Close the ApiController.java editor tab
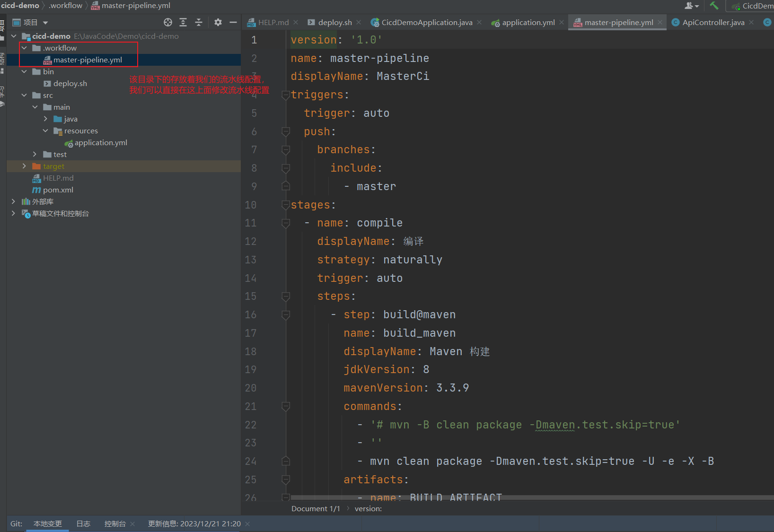Image resolution: width=774 pixels, height=532 pixels. click(751, 22)
